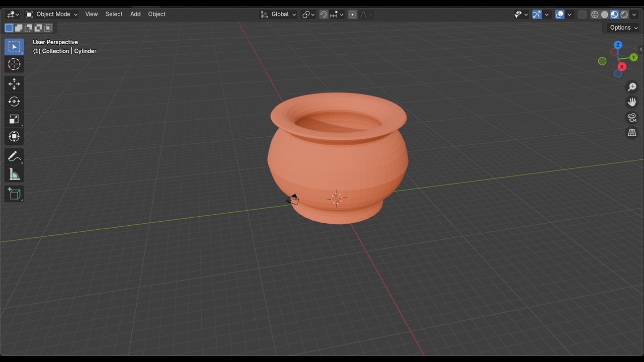
Task: Choose set new selection mode
Action: (x=9, y=28)
